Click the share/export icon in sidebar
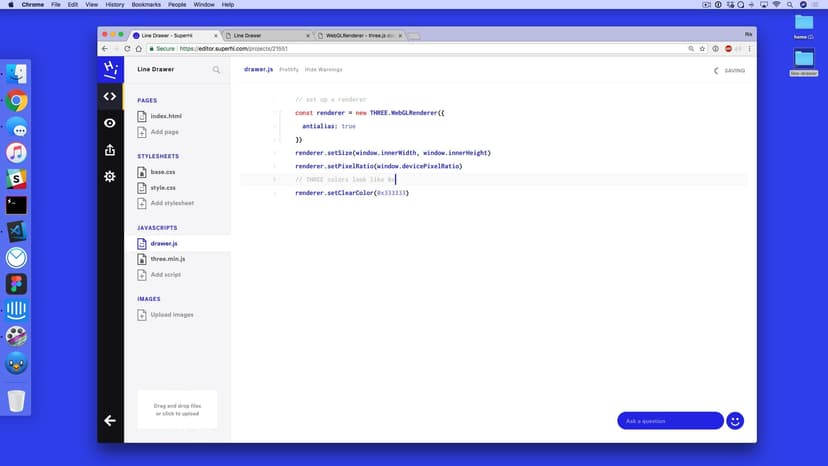Image resolution: width=828 pixels, height=466 pixels. (x=110, y=150)
